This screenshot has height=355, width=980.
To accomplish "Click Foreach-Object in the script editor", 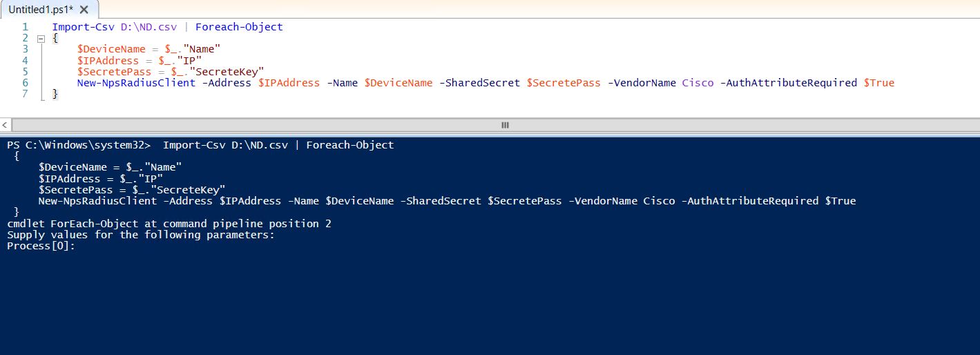I will 240,27.
